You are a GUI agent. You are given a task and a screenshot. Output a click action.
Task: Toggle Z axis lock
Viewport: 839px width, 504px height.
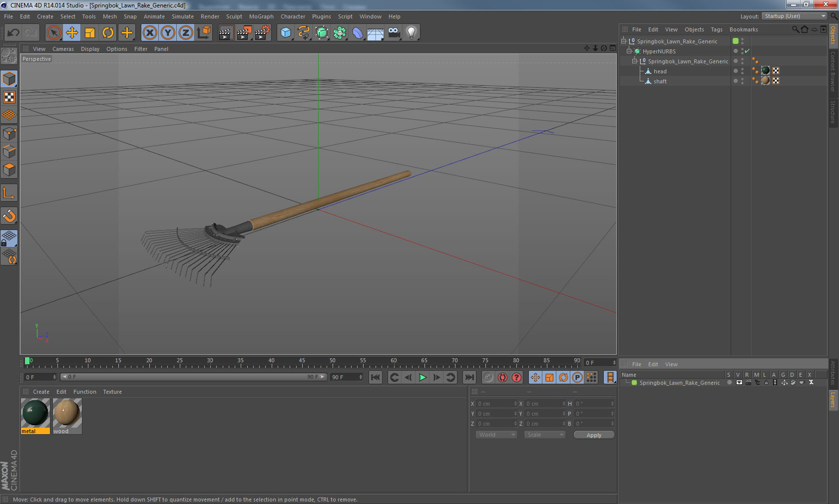(186, 33)
